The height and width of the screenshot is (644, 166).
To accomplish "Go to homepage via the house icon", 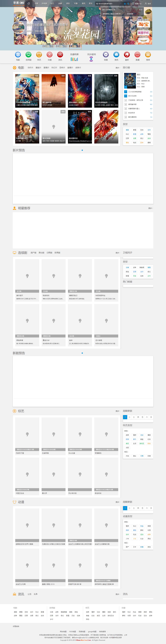I will tap(28, 4).
